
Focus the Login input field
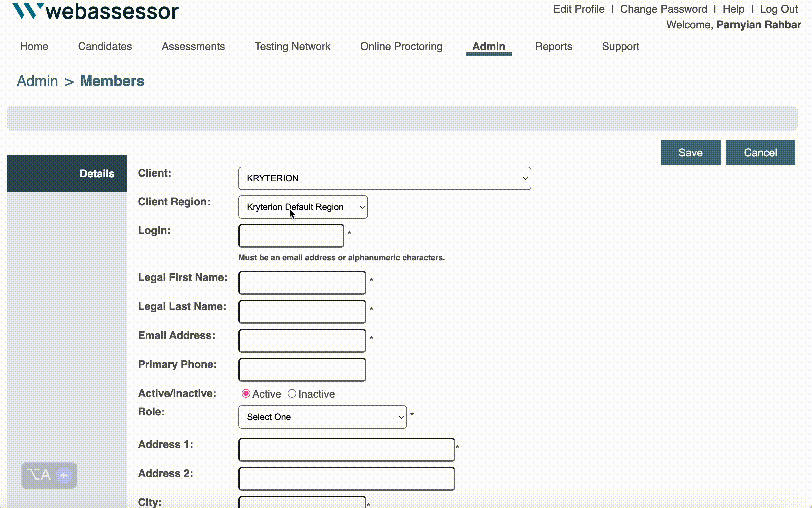[x=291, y=236]
